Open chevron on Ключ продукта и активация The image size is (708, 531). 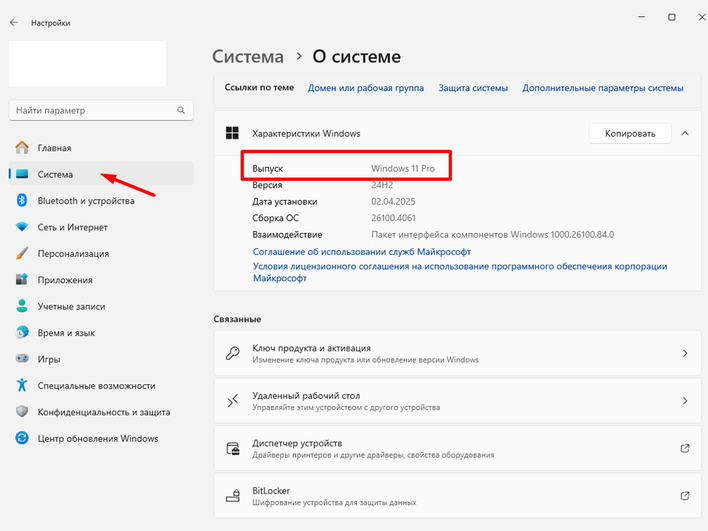click(x=685, y=353)
